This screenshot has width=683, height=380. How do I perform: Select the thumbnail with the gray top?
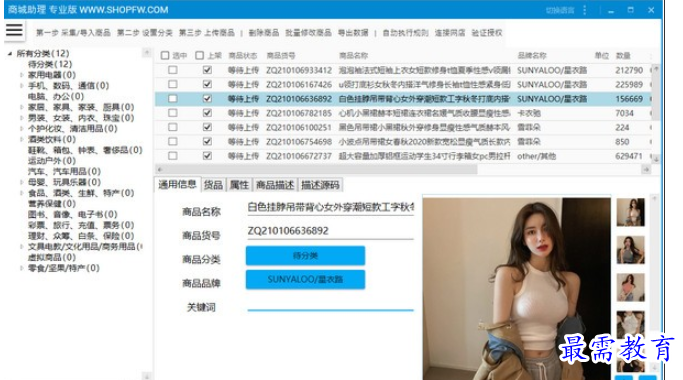click(x=630, y=250)
